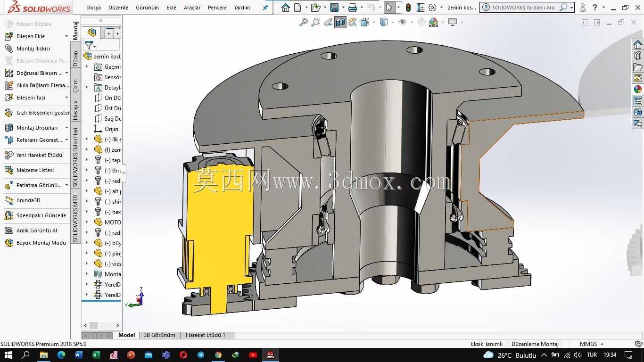Open the Düzenle menu

(118, 8)
